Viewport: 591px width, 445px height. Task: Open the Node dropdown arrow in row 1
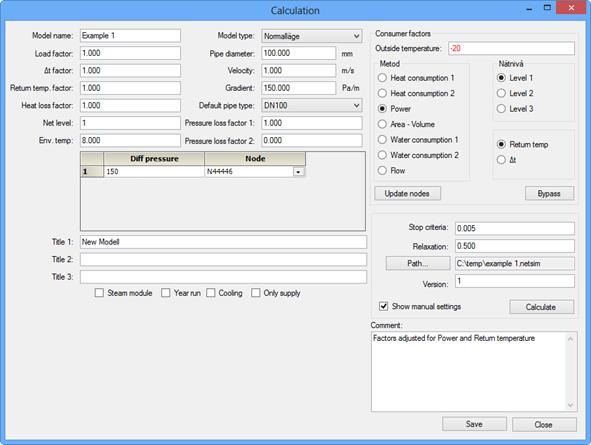coord(298,172)
